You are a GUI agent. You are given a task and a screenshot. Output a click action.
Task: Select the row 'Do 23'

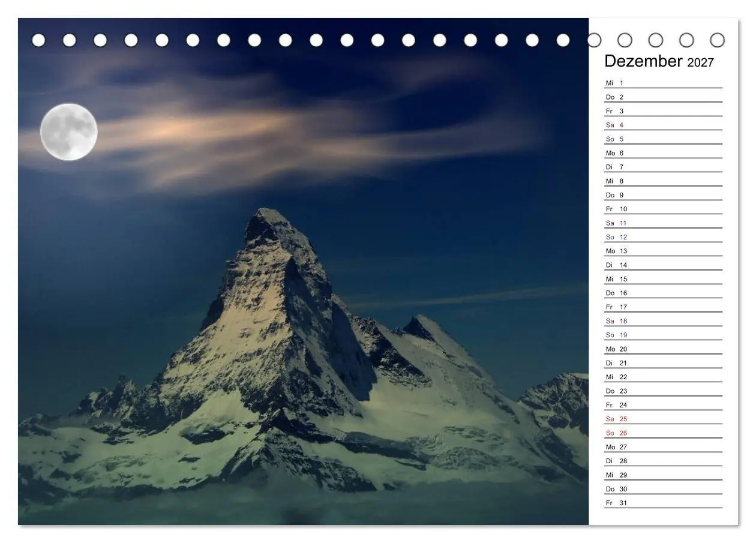pyautogui.click(x=663, y=391)
